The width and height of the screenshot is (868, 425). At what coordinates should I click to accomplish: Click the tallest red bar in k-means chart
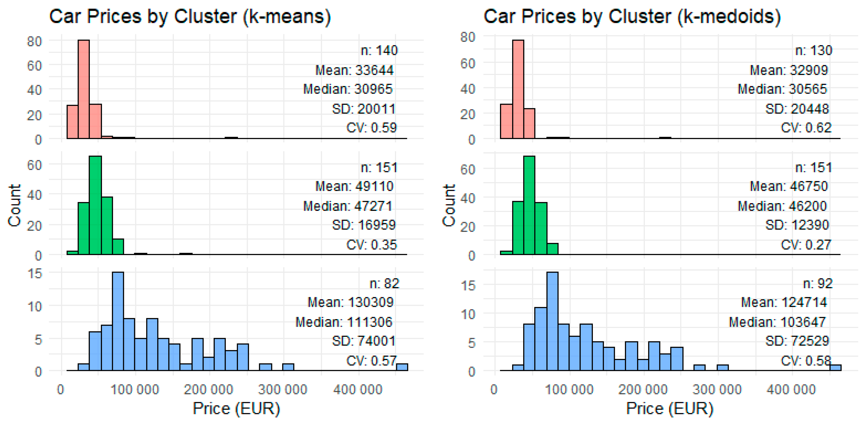pyautogui.click(x=84, y=89)
